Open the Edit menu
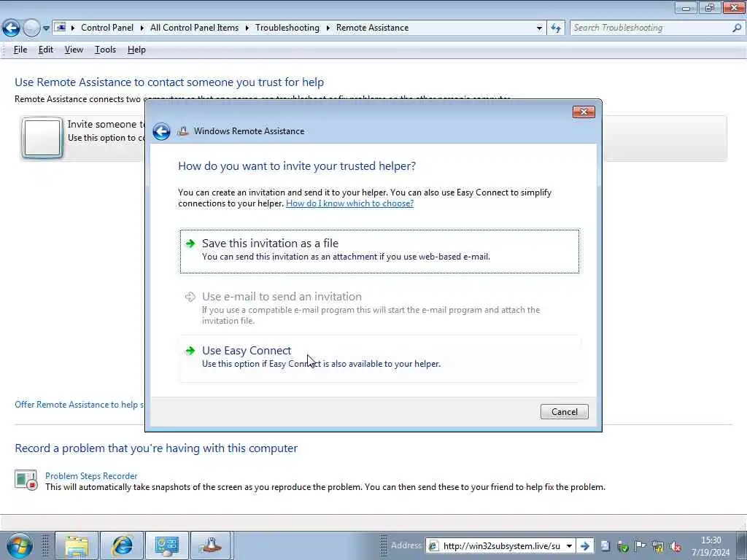This screenshot has width=747, height=560. point(46,50)
